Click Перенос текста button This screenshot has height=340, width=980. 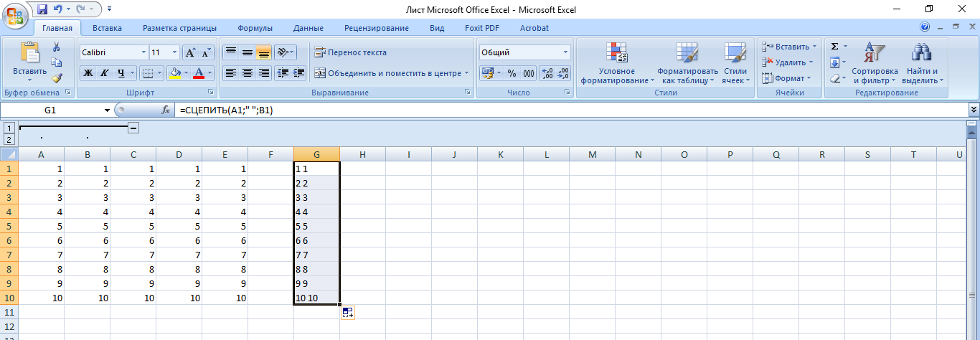[351, 52]
